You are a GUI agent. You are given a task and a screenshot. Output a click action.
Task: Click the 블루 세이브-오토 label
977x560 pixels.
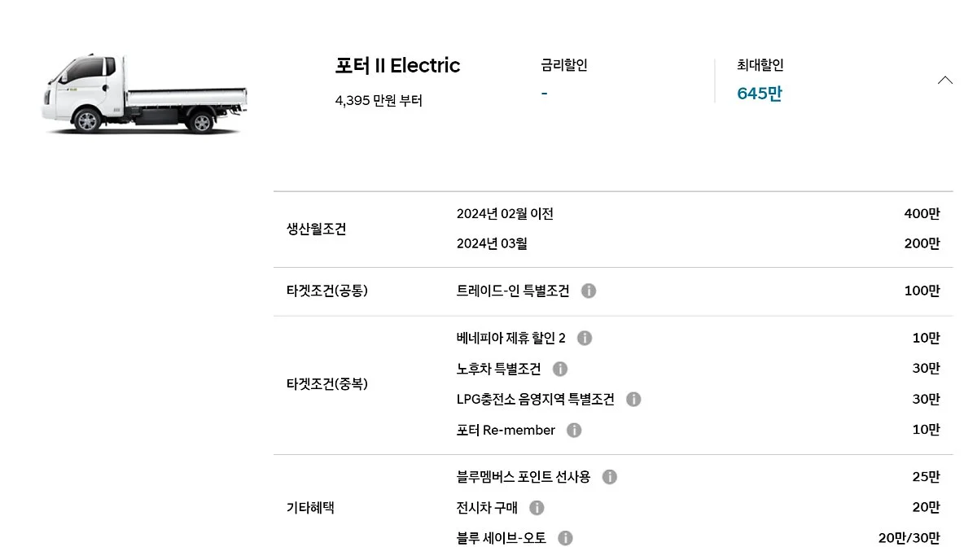coord(502,538)
